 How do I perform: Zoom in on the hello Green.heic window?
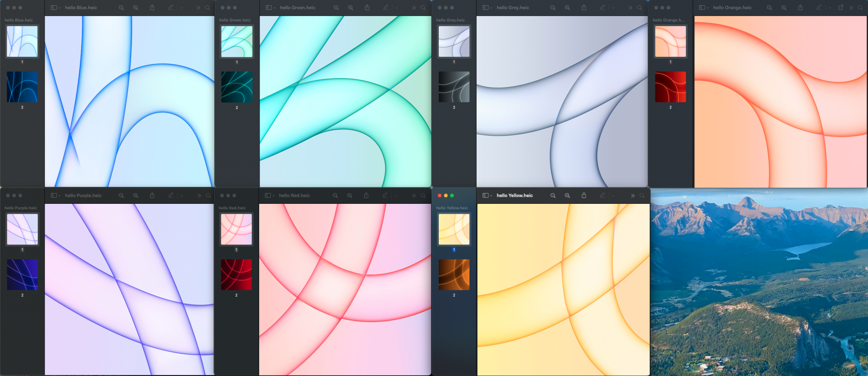351,8
